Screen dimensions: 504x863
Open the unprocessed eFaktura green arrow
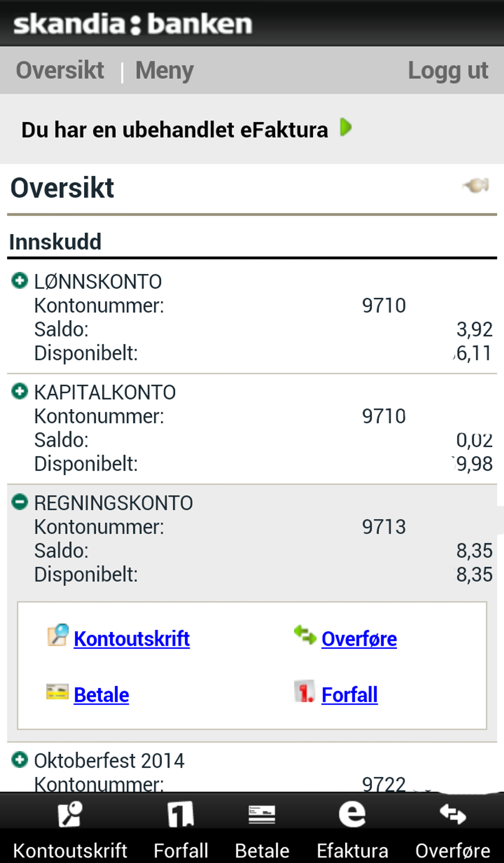(345, 127)
